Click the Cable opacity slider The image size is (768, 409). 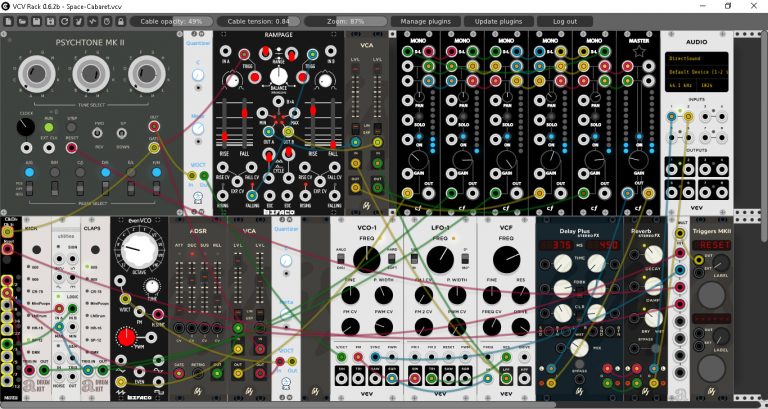click(171, 22)
